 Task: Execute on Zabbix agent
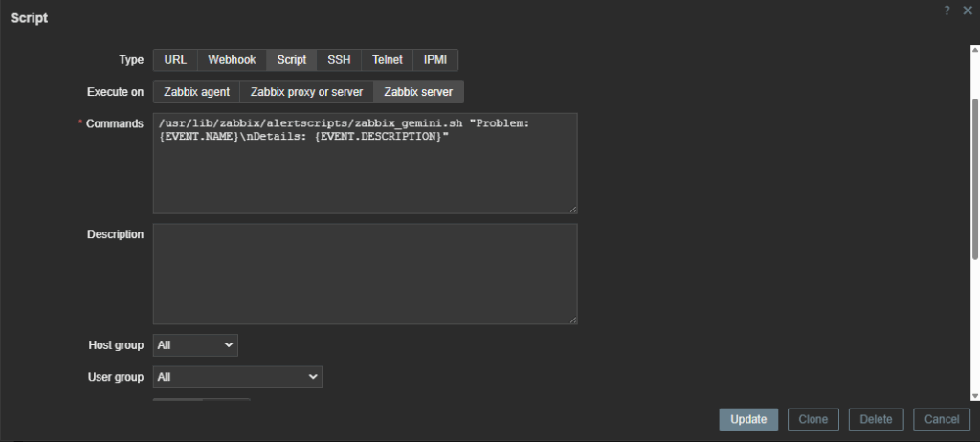pos(196,92)
